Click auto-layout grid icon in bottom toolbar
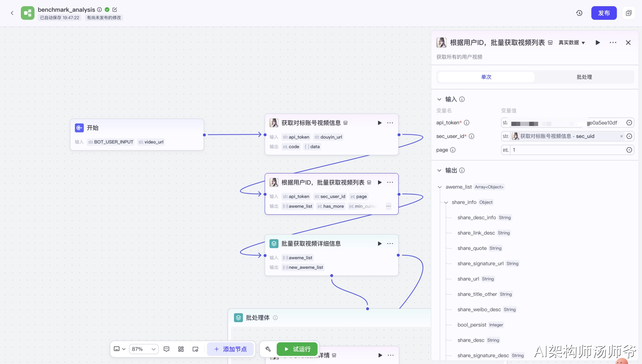 181,349
